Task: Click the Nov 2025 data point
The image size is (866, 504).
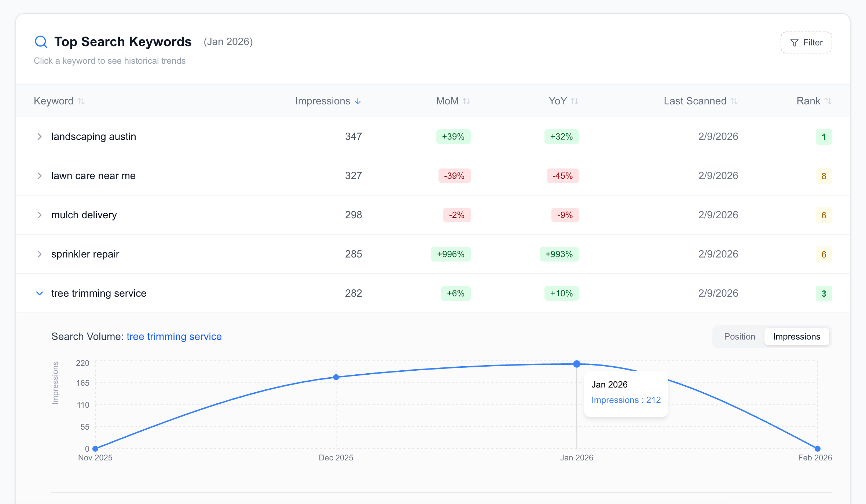Action: (x=95, y=449)
